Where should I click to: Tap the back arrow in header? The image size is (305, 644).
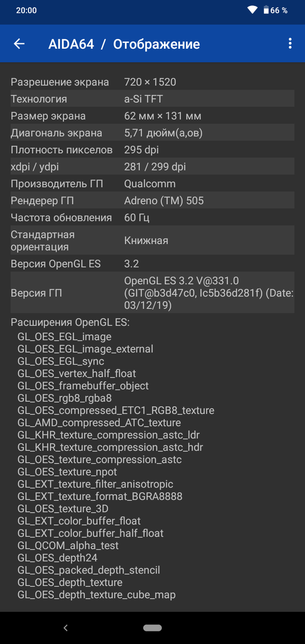tap(19, 44)
